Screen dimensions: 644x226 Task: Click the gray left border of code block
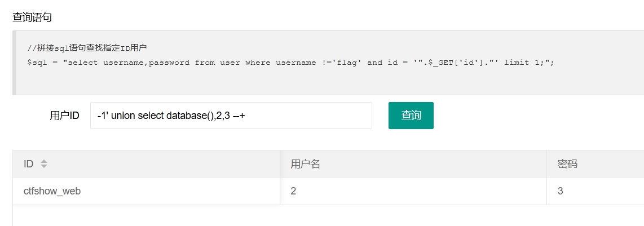[x=14, y=63]
